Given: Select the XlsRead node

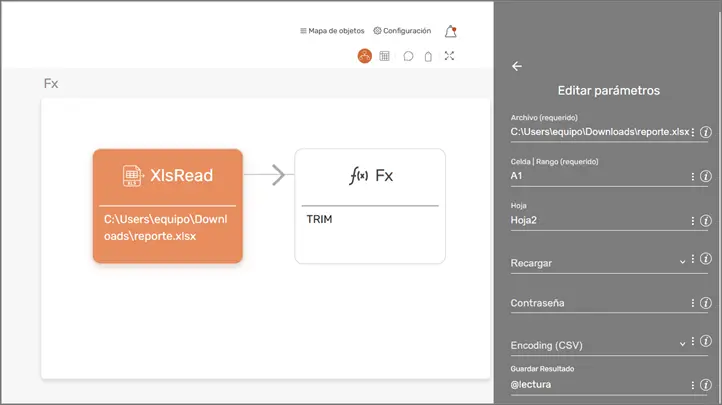Looking at the screenshot, I should tap(167, 206).
